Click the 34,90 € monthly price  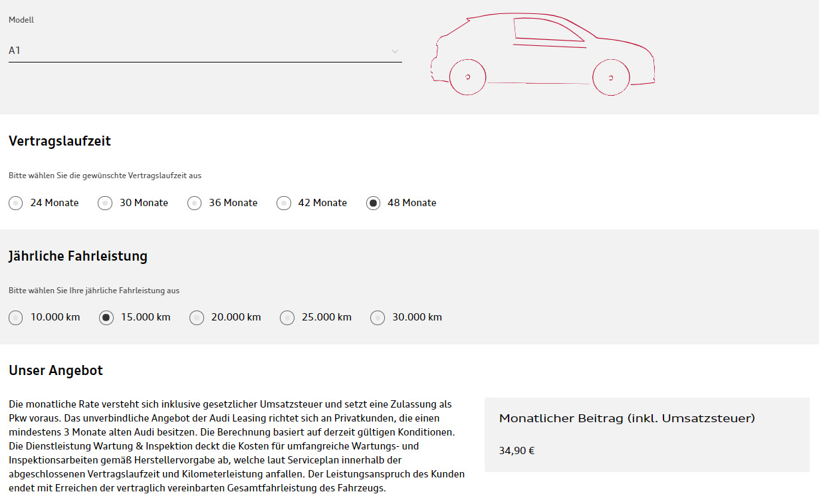point(517,451)
